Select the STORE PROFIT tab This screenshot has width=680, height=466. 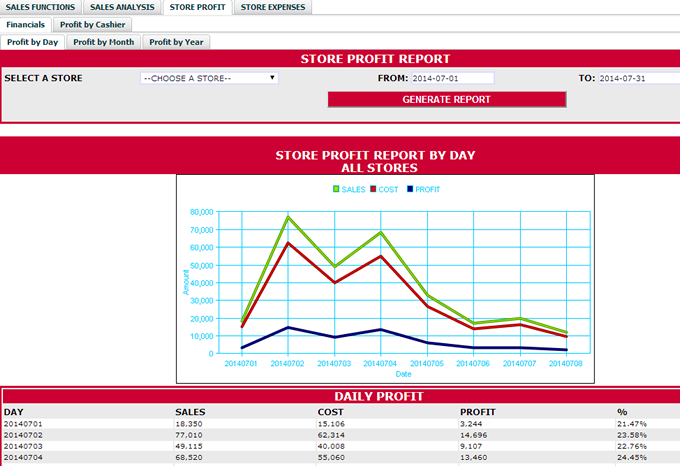tap(198, 7)
